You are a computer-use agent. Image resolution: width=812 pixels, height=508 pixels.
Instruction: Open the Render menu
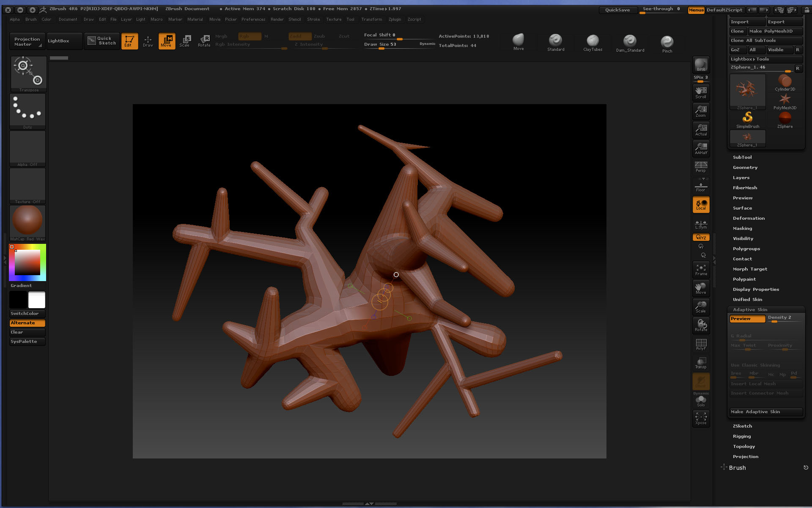point(277,19)
